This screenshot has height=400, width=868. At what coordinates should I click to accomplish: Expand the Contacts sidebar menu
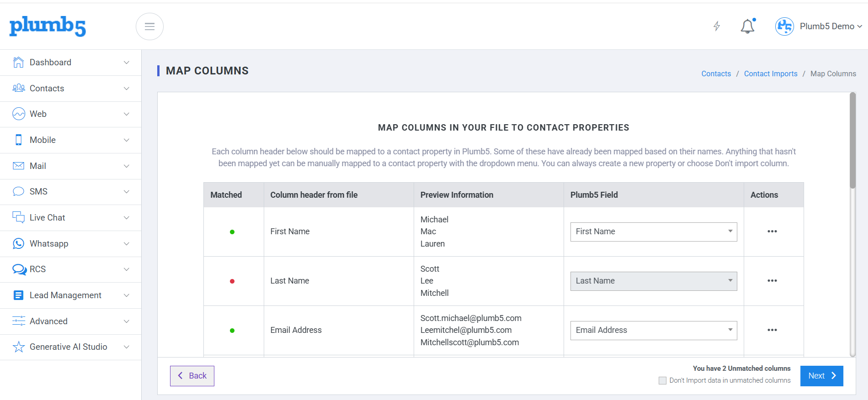[71, 89]
